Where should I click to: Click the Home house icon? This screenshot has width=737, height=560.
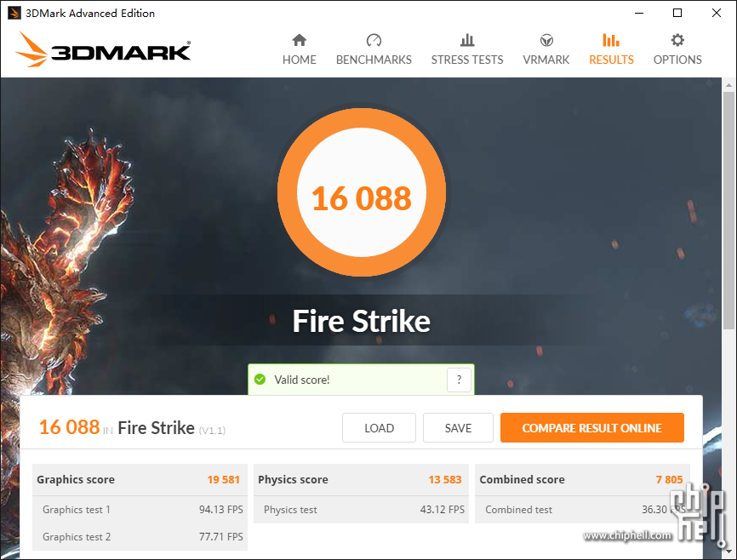click(x=299, y=41)
